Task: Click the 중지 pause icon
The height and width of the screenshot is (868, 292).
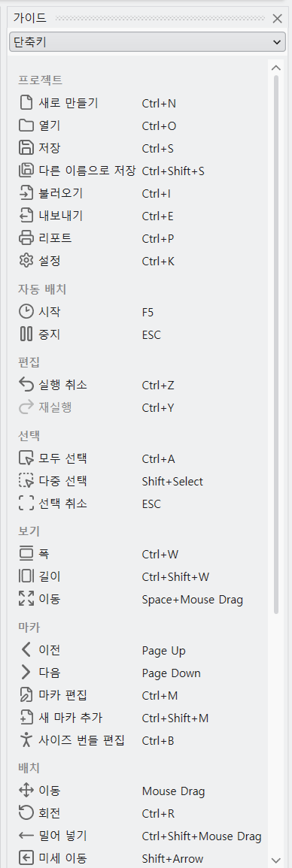Action: click(x=26, y=334)
